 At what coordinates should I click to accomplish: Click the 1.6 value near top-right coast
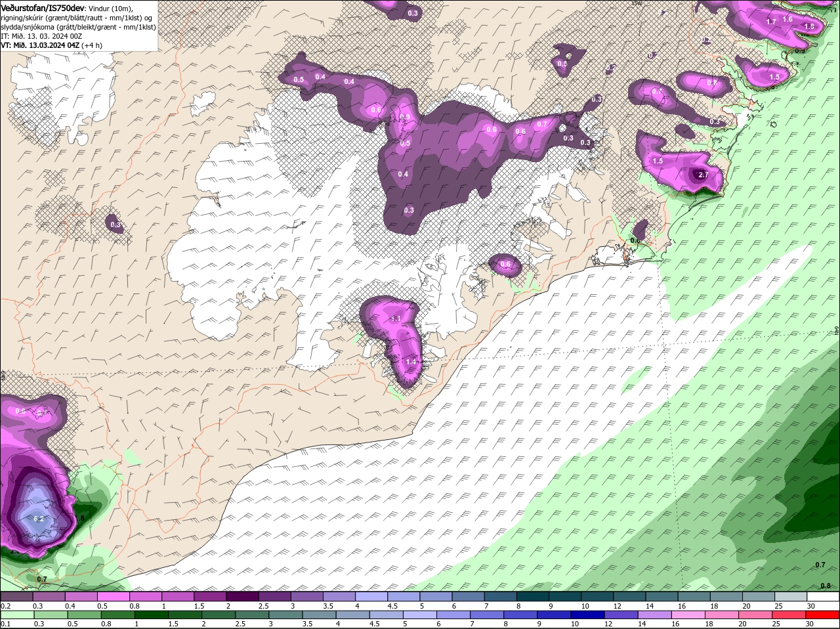(788, 19)
